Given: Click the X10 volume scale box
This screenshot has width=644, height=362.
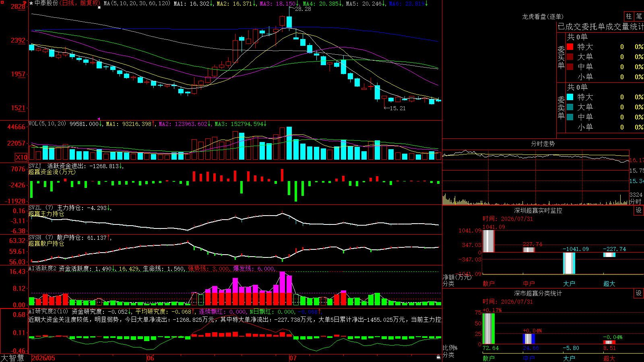Looking at the screenshot, I should (x=21, y=157).
